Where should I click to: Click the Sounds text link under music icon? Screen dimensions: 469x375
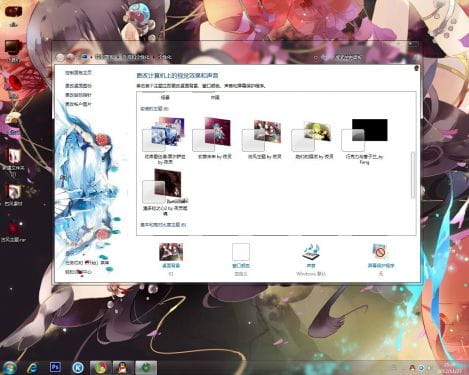pyautogui.click(x=311, y=266)
